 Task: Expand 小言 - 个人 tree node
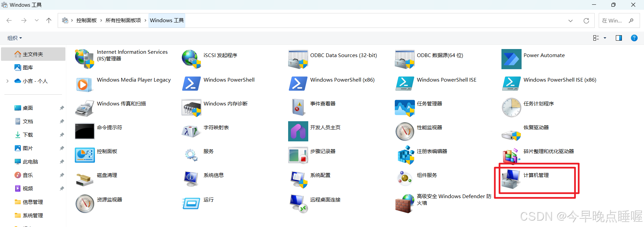tap(7, 81)
